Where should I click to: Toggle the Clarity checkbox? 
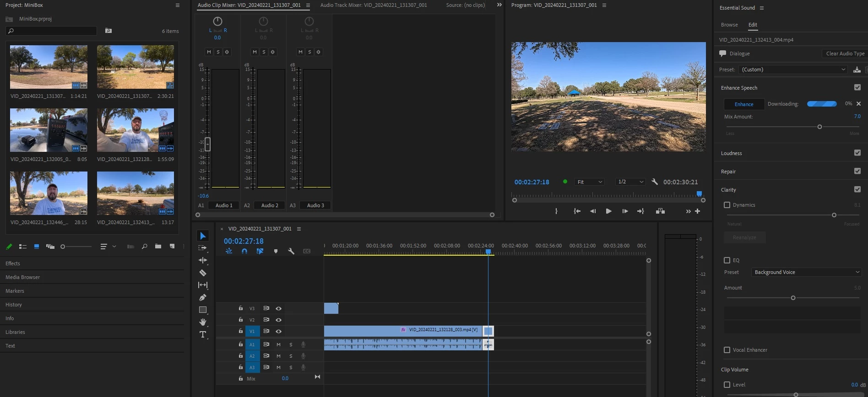coord(857,189)
